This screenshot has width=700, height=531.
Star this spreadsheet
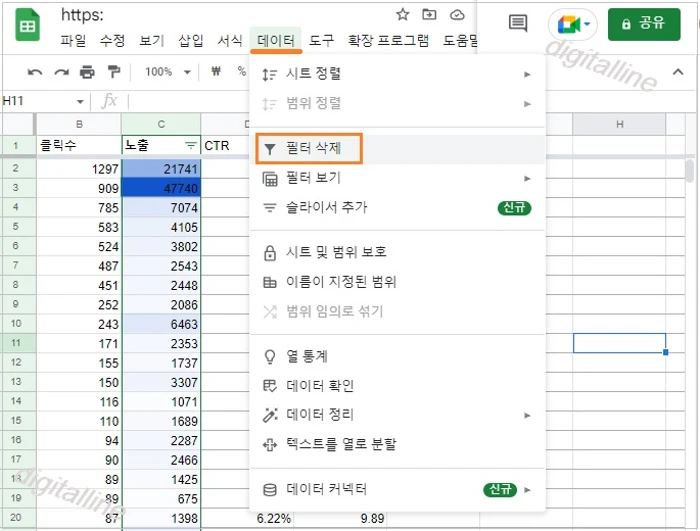click(x=403, y=14)
